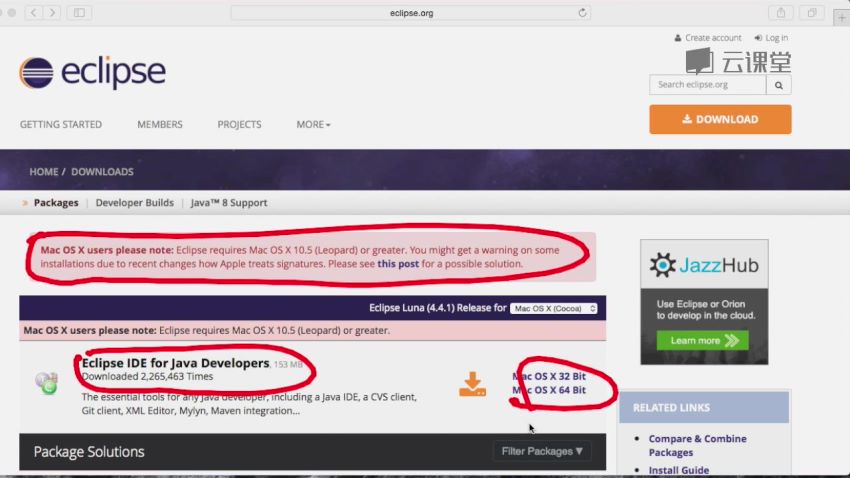The width and height of the screenshot is (850, 478).
Task: Click the JazzHub ad banner logo
Action: [x=704, y=265]
